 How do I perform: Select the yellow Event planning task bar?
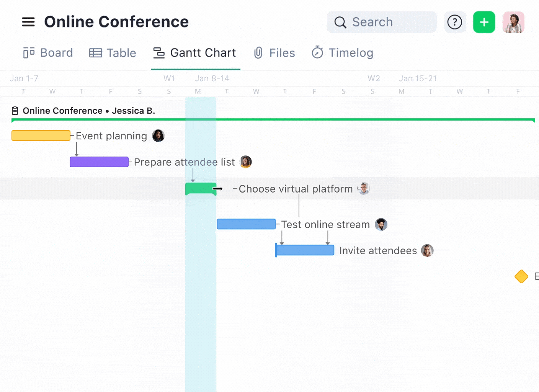(41, 136)
